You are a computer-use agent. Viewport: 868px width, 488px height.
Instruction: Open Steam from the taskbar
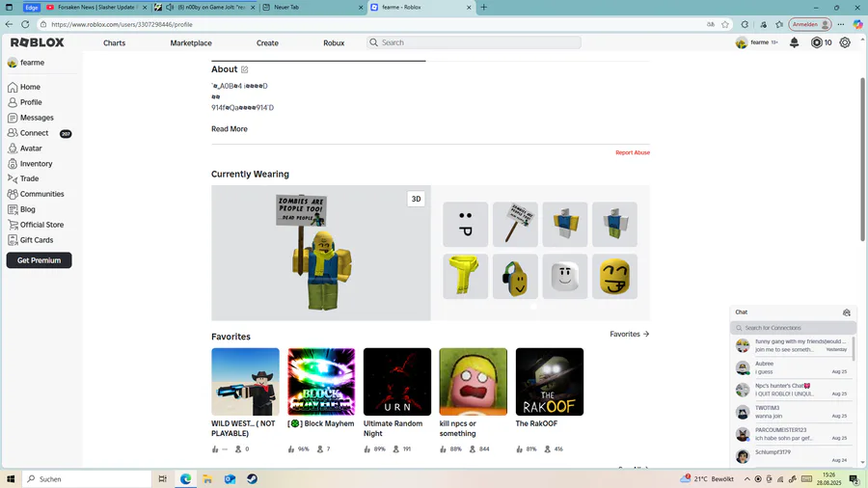click(253, 479)
